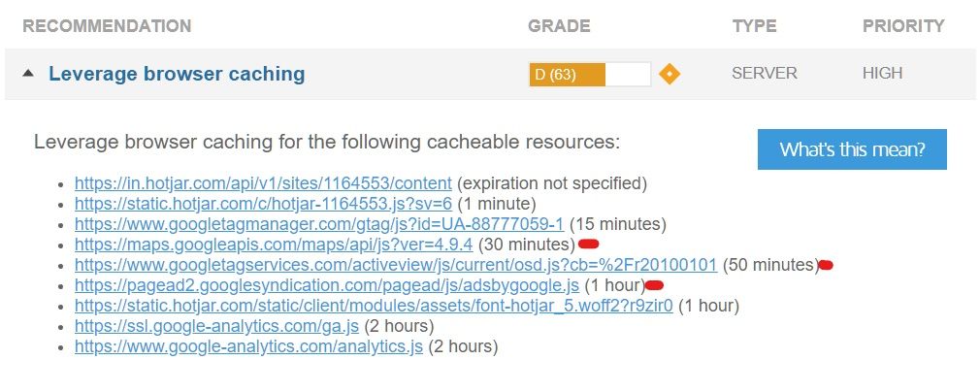Open the Leverage browser caching title
This screenshot has height=392, width=980.
[x=177, y=73]
